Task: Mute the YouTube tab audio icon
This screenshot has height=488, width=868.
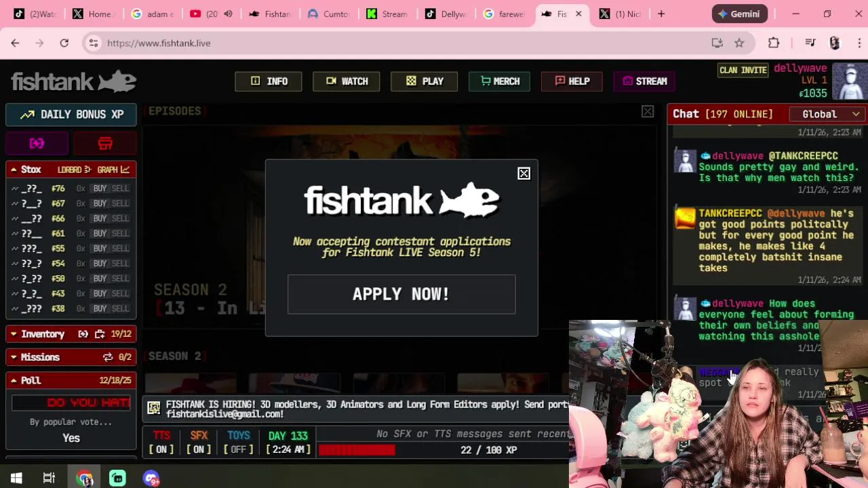Action: tap(228, 14)
